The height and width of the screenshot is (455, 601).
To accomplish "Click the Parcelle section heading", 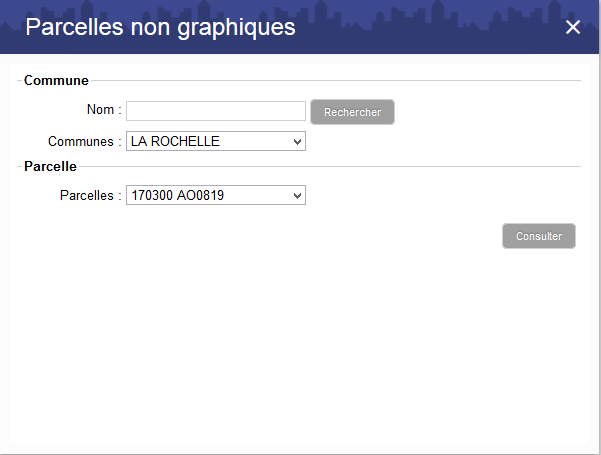I will pyautogui.click(x=50, y=166).
